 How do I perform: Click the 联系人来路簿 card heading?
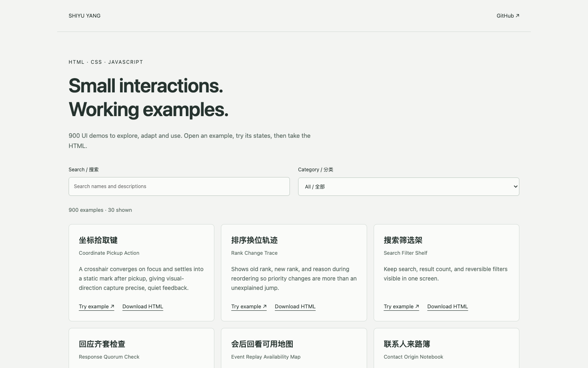407,344
